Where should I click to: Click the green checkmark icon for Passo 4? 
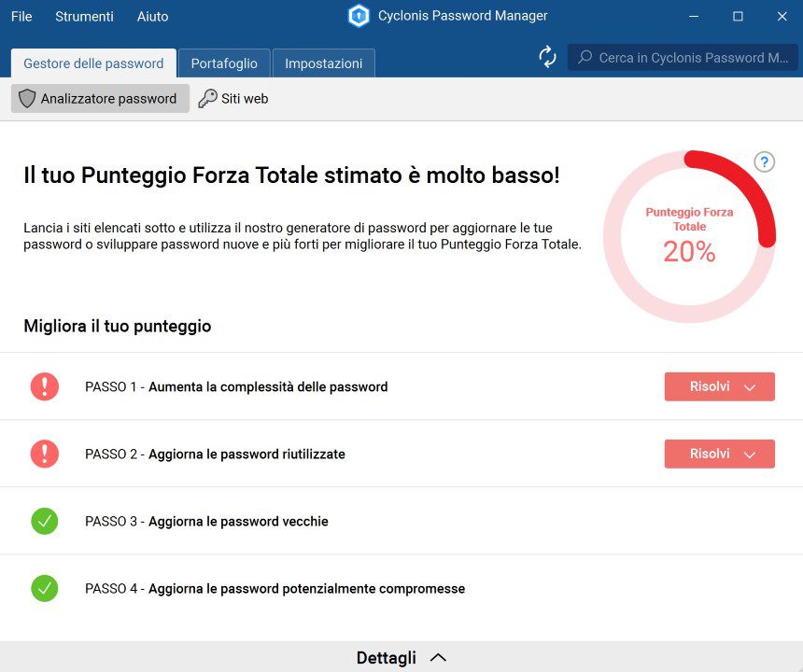click(x=45, y=589)
